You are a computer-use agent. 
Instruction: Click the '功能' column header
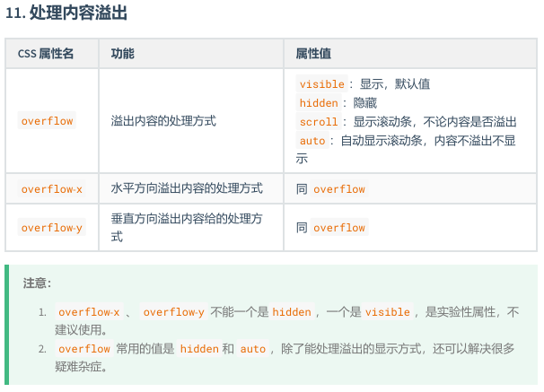(122, 54)
